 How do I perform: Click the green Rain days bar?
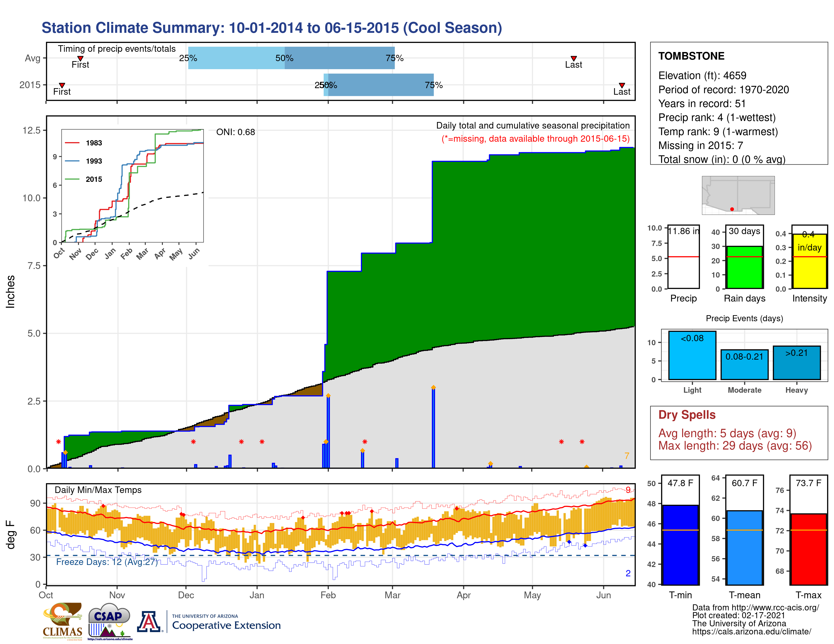pos(744,267)
